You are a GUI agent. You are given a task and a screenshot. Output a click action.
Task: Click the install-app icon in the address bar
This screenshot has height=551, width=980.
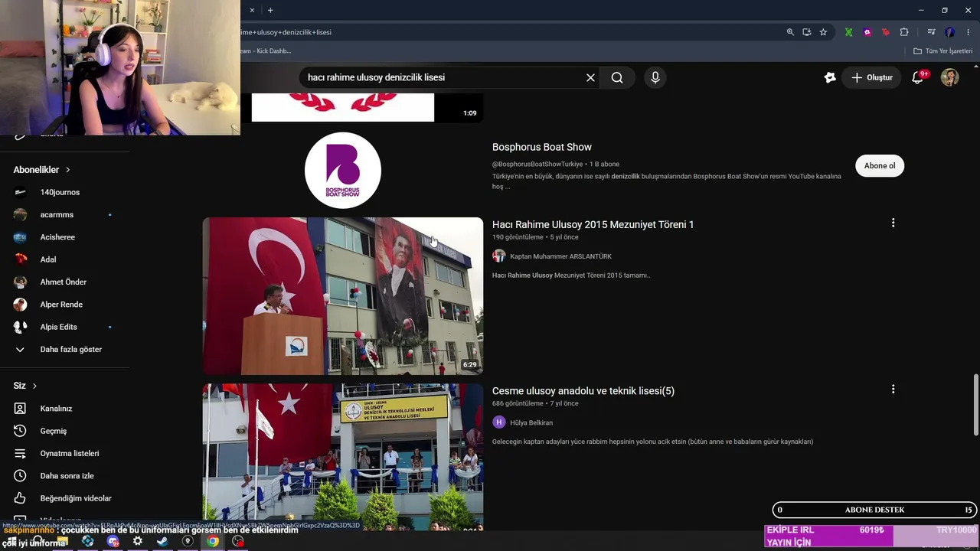coord(807,32)
